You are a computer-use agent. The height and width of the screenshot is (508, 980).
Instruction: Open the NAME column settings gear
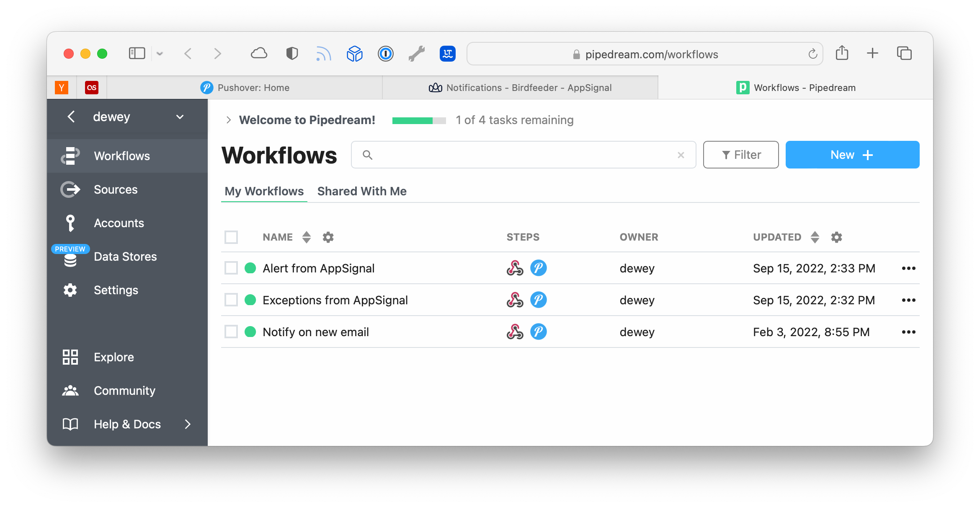tap(328, 237)
